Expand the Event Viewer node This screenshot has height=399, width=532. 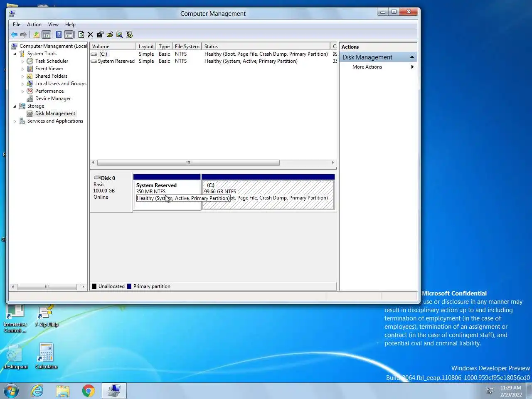point(23,69)
